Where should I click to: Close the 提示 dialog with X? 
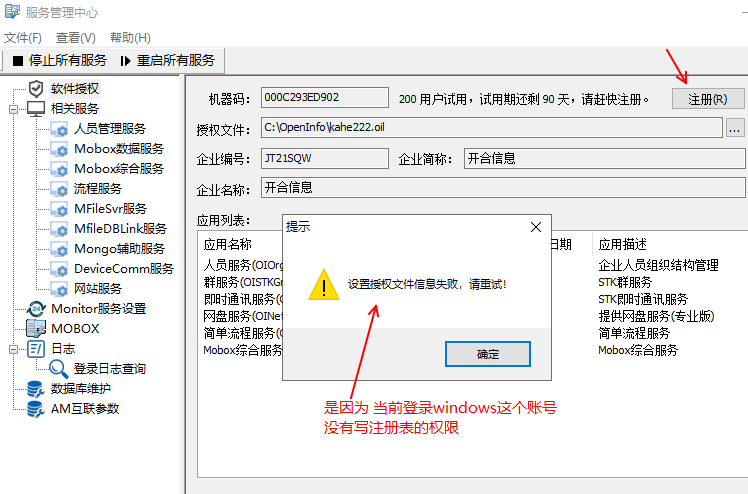536,227
